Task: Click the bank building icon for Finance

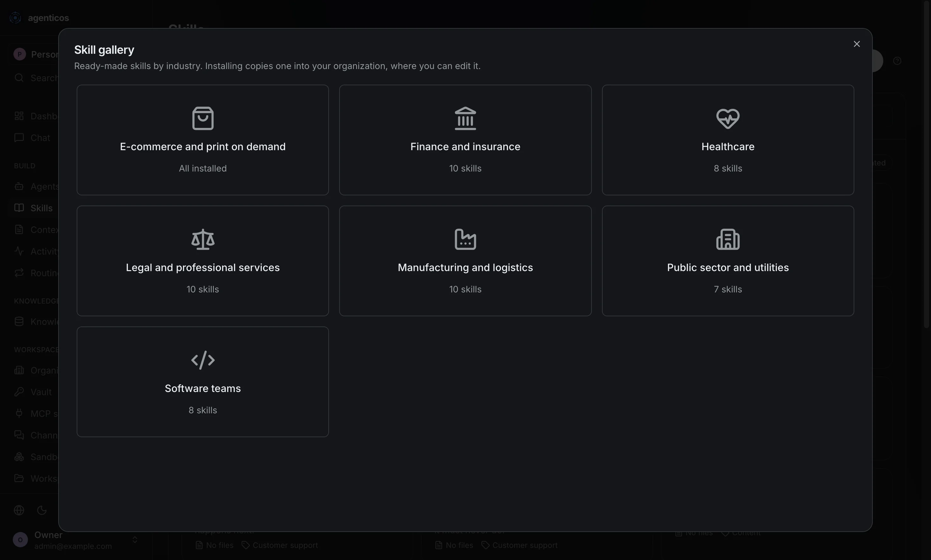Action: tap(465, 118)
